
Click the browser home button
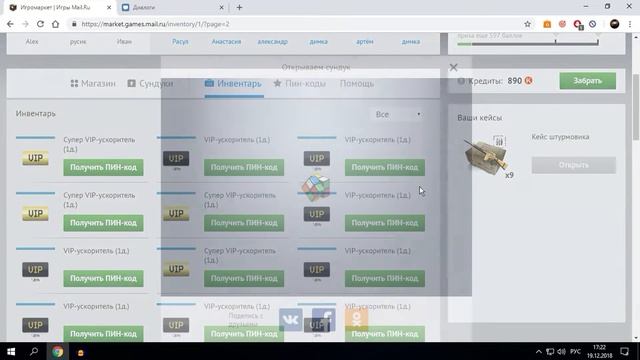pyautogui.click(x=56, y=24)
